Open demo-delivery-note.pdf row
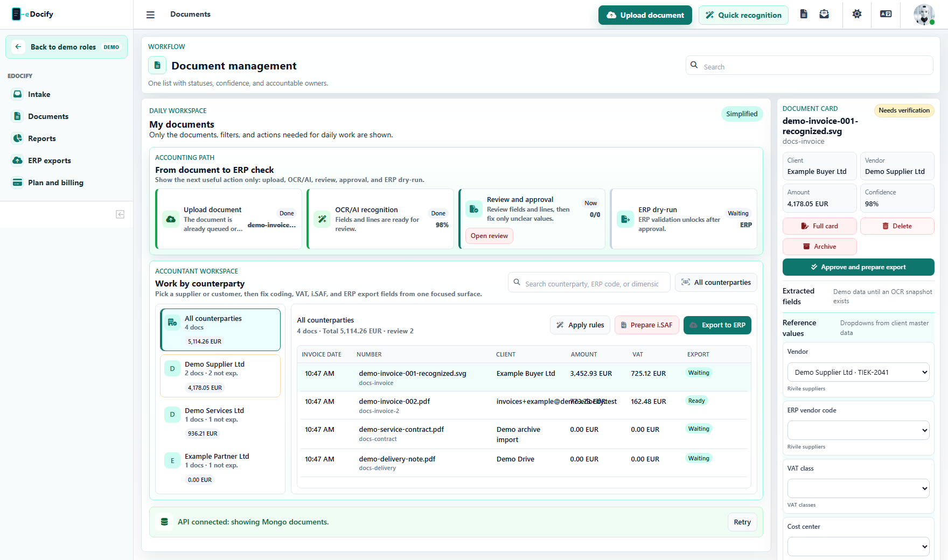Viewport: 948px width, 560px height. click(x=524, y=463)
